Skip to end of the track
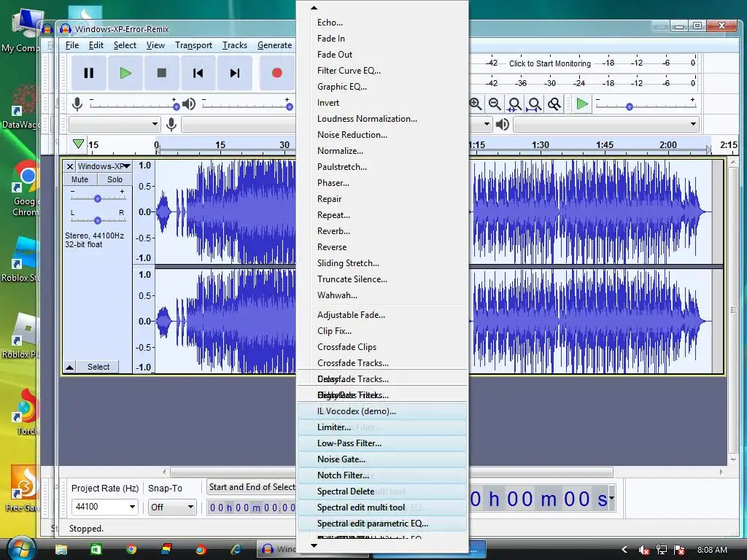747x560 pixels. tap(235, 73)
